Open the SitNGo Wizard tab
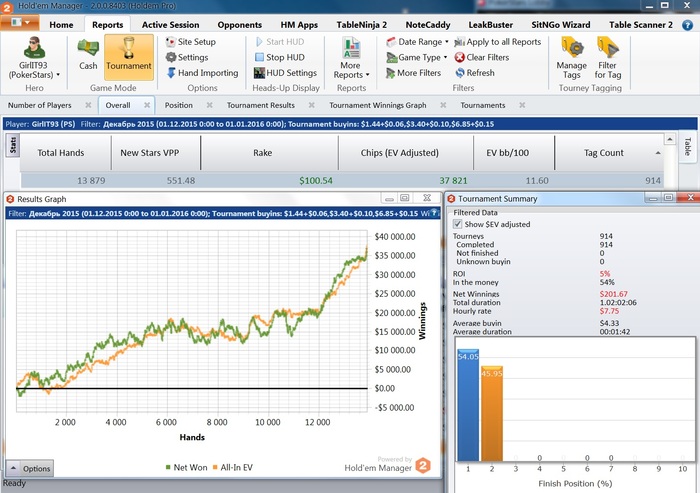Viewport: 700px width, 493px height. 561,25
